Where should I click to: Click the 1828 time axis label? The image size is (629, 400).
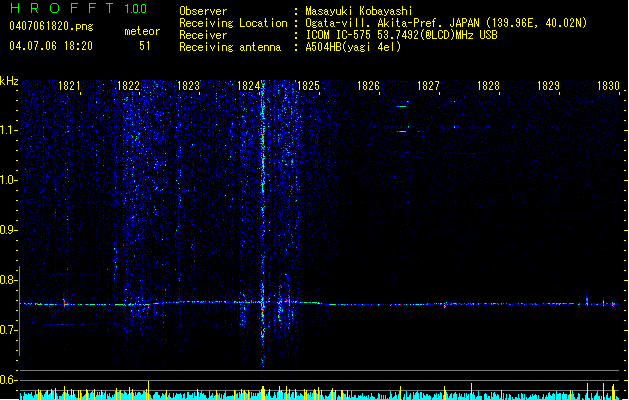[x=488, y=86]
